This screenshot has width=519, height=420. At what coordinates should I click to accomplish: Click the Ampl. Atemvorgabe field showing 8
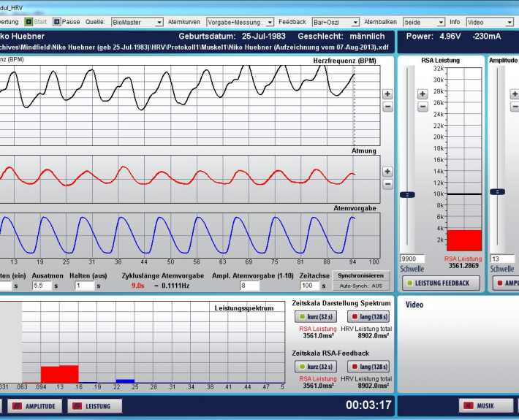coord(249,286)
